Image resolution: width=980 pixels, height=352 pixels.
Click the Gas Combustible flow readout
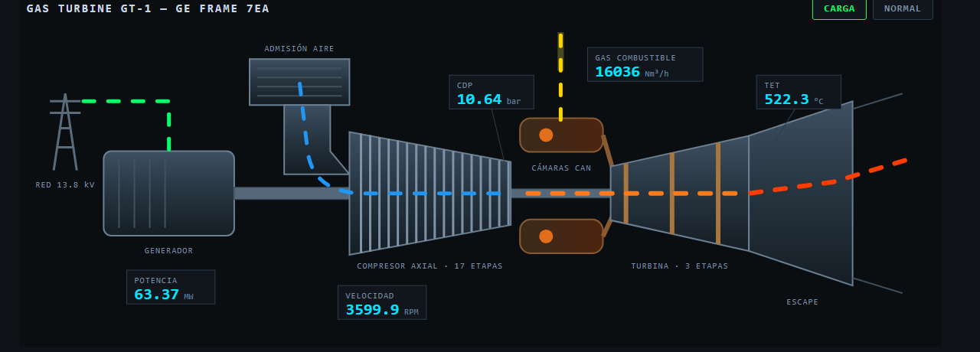click(x=645, y=64)
